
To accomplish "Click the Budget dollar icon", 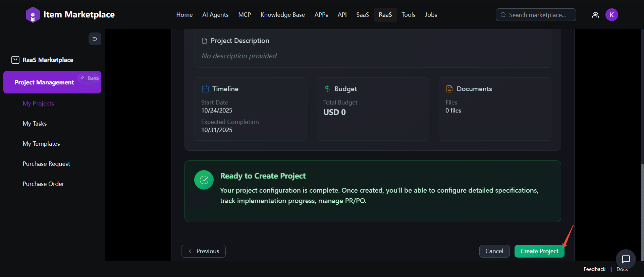I will [327, 89].
